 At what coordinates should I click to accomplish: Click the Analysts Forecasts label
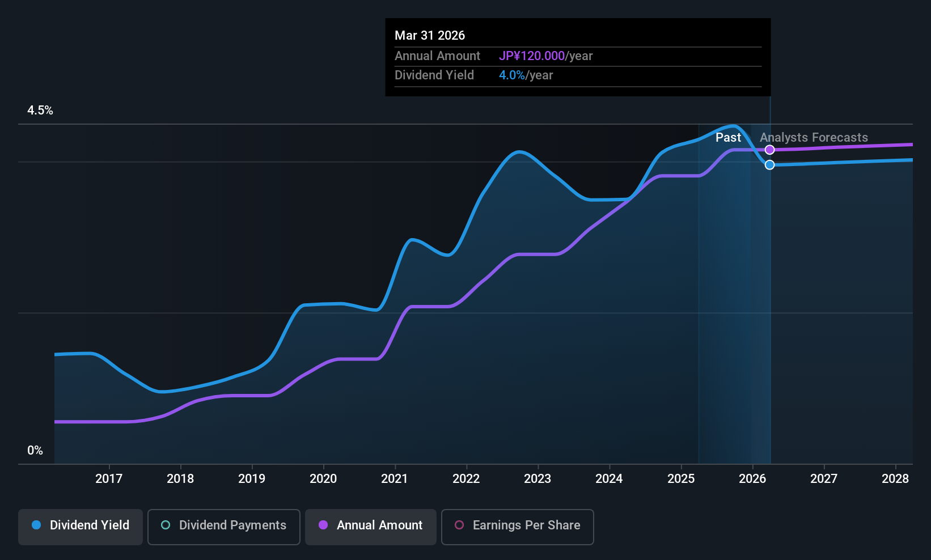click(x=814, y=138)
